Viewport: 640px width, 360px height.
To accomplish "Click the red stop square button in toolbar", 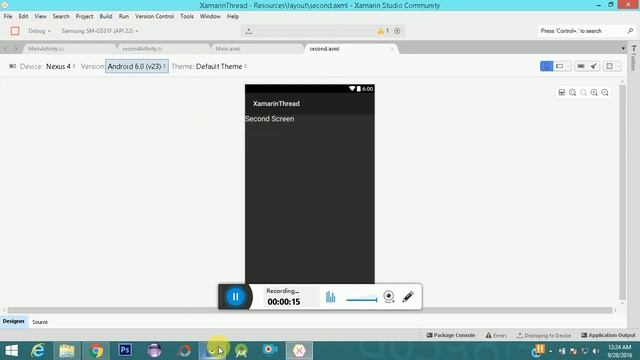I will (x=15, y=31).
